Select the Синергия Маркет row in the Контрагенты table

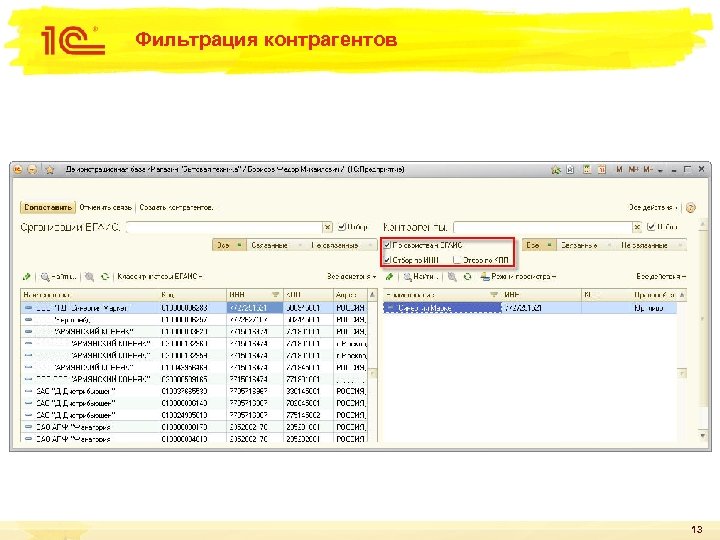(x=529, y=308)
